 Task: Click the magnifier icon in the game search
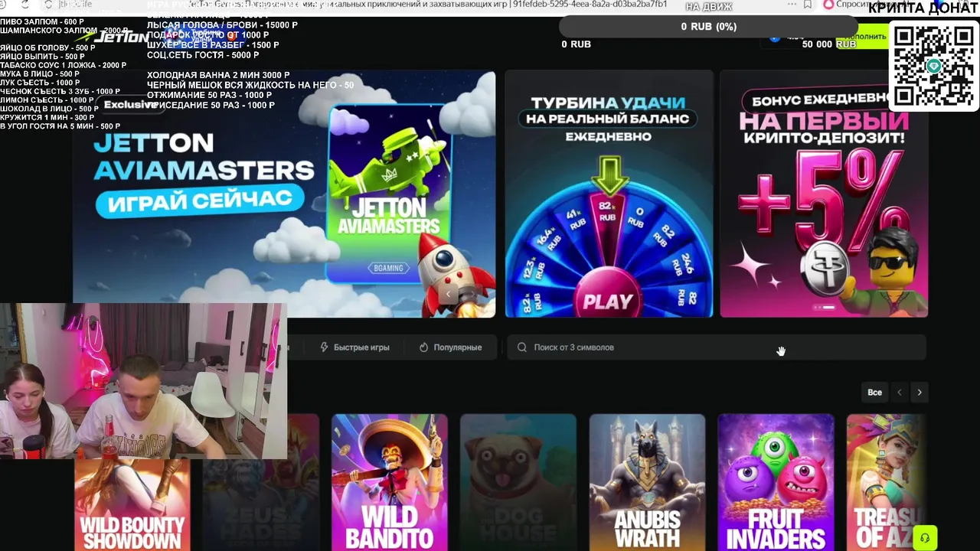tap(522, 347)
